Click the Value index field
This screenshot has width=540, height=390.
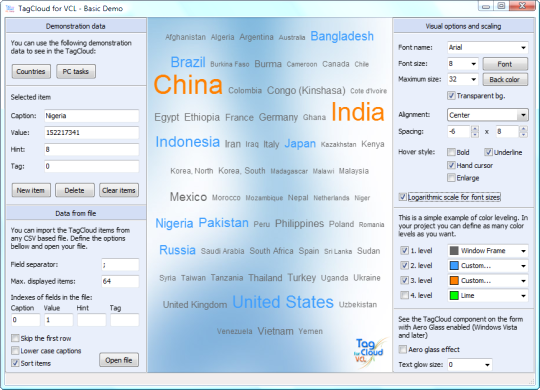click(x=59, y=320)
